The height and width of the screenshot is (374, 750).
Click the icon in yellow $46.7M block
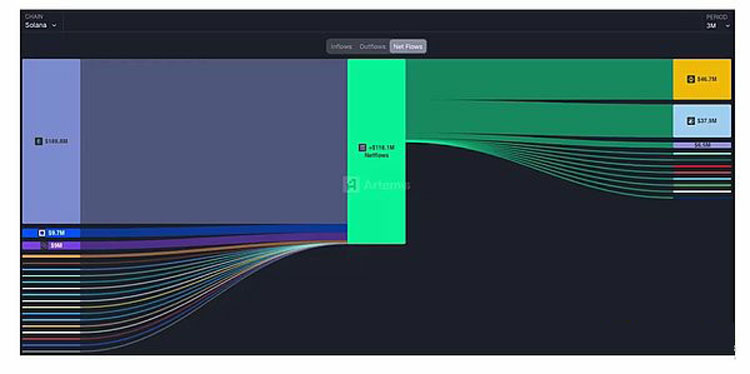point(691,79)
